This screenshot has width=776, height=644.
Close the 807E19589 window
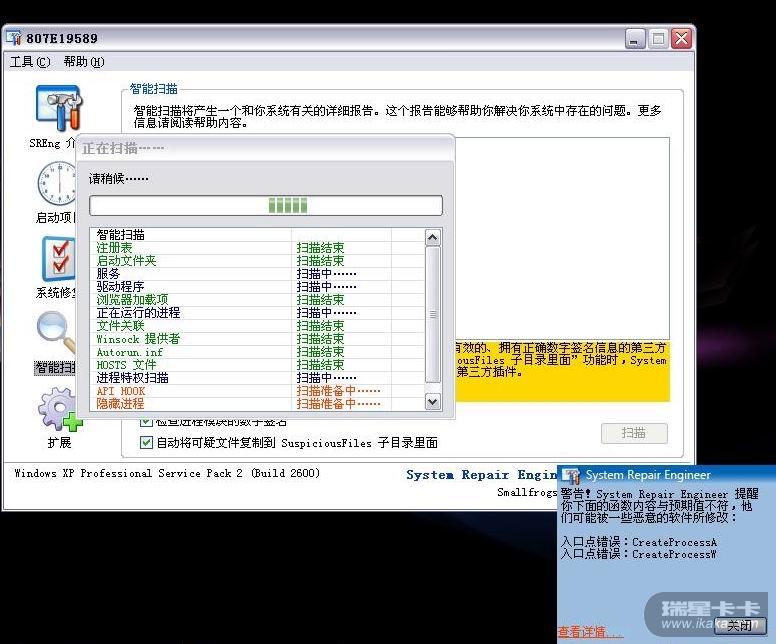[x=681, y=38]
